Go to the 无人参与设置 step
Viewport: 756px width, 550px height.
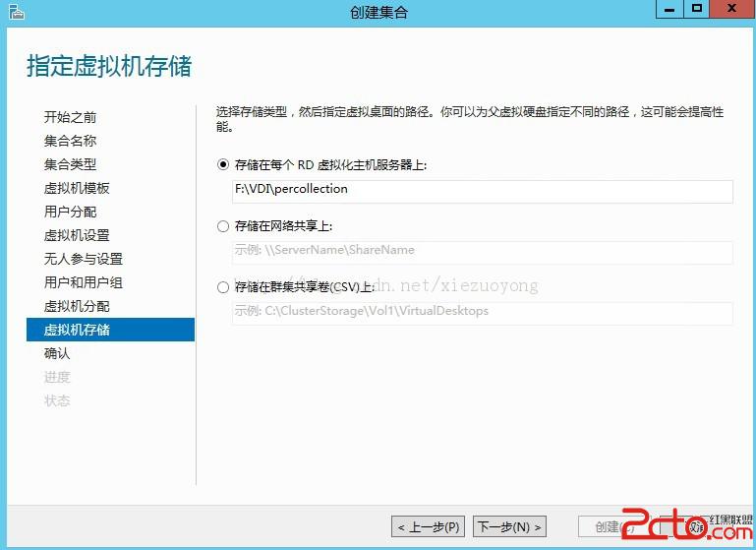pos(84,259)
